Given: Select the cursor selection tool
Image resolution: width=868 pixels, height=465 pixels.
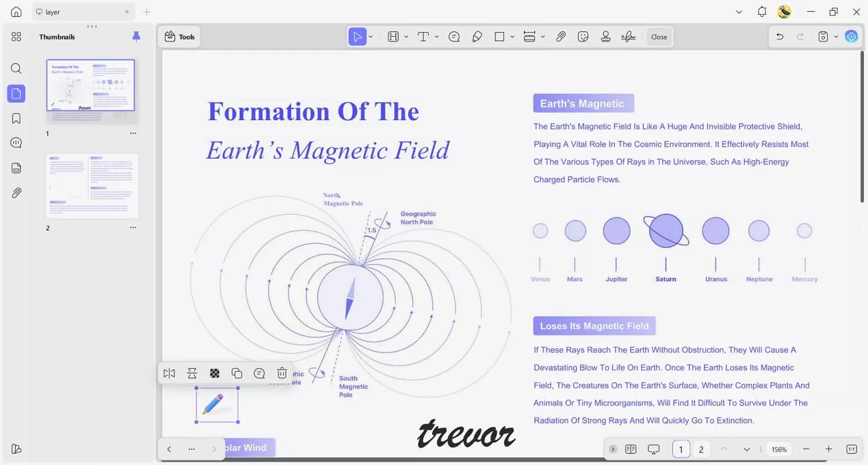Looking at the screenshot, I should tap(357, 37).
